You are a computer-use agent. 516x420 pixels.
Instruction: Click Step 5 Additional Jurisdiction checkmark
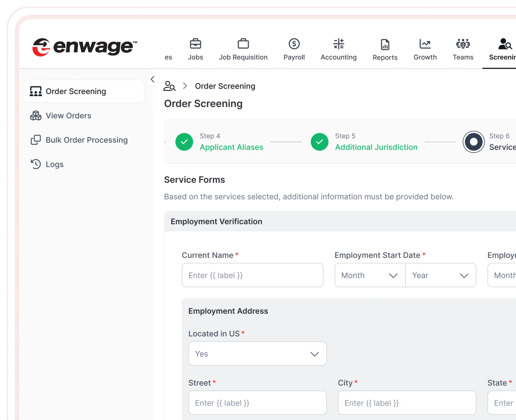pyautogui.click(x=319, y=142)
